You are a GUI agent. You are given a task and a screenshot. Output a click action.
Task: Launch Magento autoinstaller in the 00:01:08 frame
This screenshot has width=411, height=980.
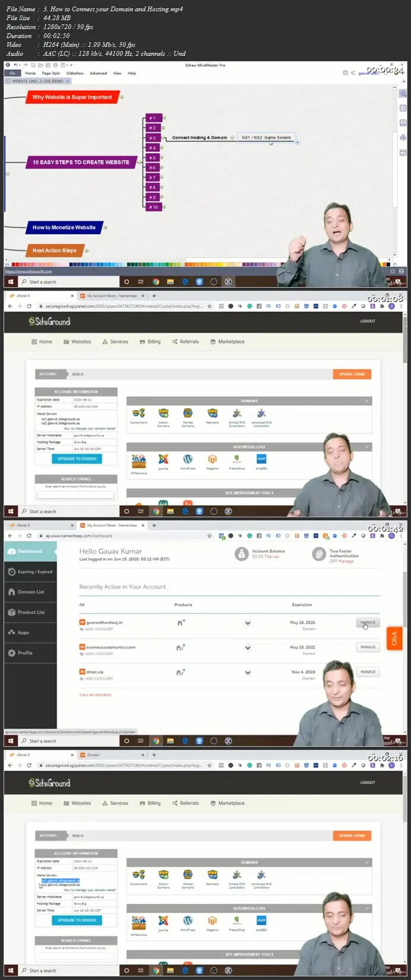point(212,462)
